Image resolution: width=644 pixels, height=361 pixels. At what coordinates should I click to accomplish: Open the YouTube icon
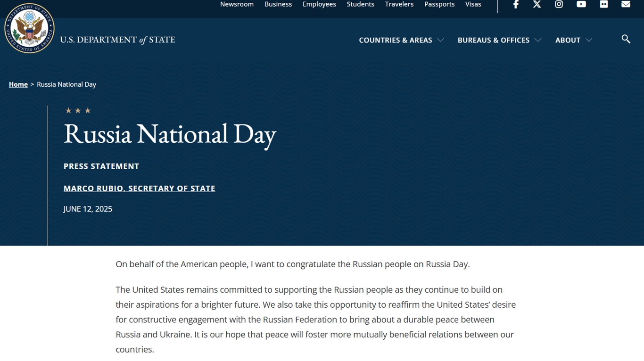click(x=581, y=4)
